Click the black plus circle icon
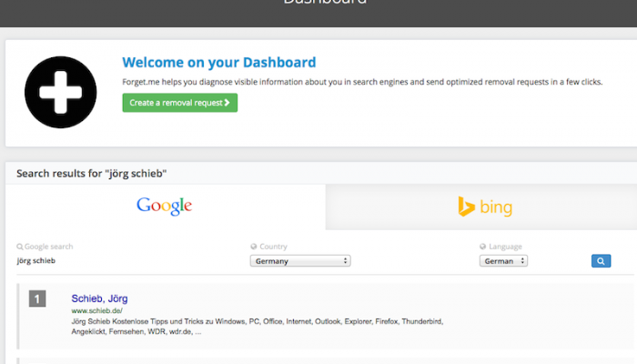The width and height of the screenshot is (637, 364). [x=61, y=92]
